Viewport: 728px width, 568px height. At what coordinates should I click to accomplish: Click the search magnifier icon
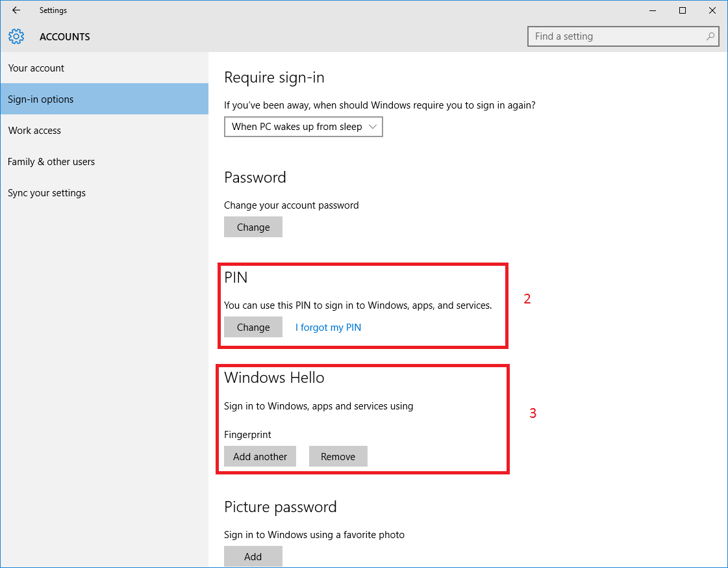pos(710,36)
